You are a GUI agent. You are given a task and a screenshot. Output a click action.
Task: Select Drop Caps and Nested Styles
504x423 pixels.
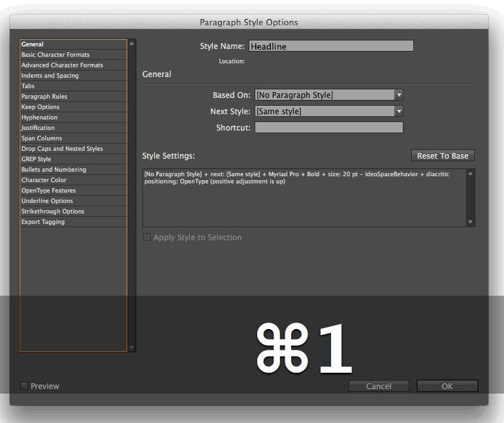(62, 149)
